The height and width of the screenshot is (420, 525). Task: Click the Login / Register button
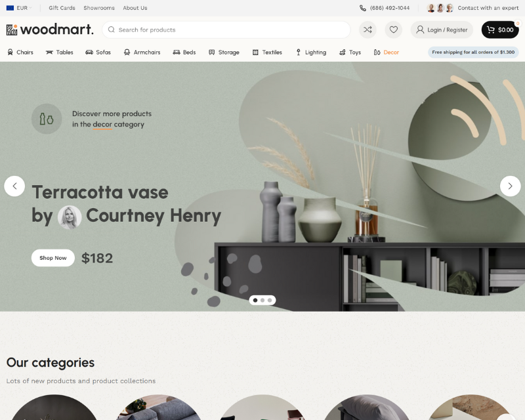(442, 30)
